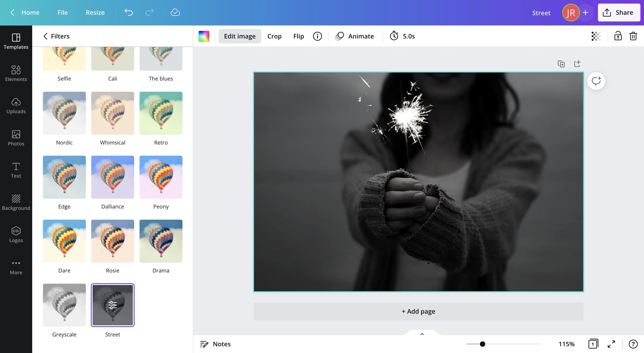The image size is (644, 353).
Task: Open the Uploads panel
Action: (x=16, y=106)
